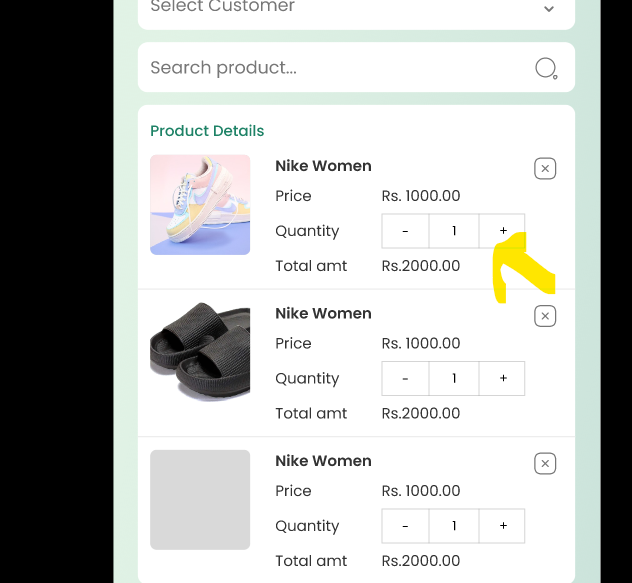
Task: Click the search magnifier icon
Action: pyautogui.click(x=546, y=68)
